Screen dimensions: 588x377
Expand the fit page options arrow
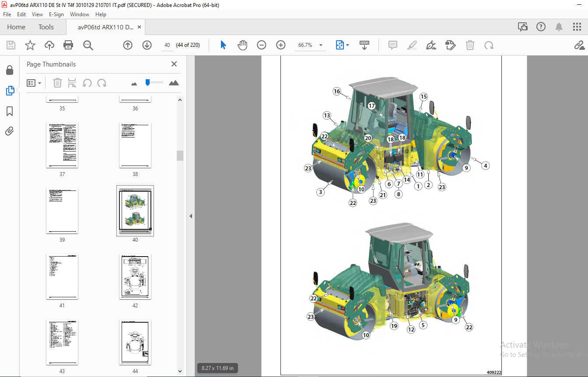pyautogui.click(x=348, y=45)
